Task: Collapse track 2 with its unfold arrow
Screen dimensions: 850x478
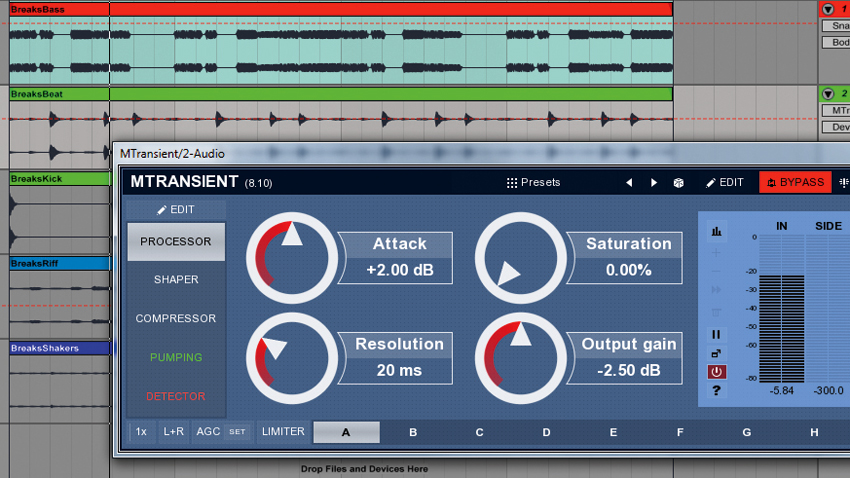Action: click(828, 94)
